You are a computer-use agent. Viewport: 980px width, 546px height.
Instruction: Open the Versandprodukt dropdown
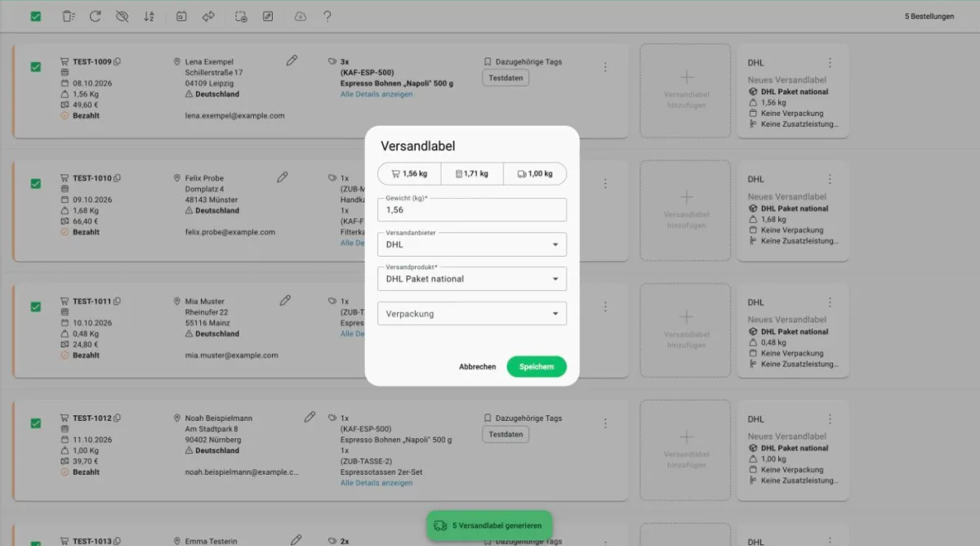pyautogui.click(x=472, y=279)
